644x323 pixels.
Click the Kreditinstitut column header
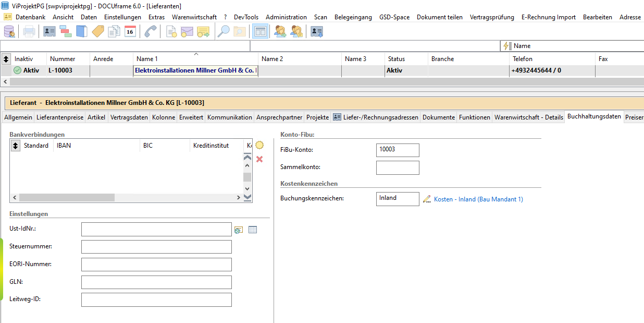pyautogui.click(x=217, y=146)
